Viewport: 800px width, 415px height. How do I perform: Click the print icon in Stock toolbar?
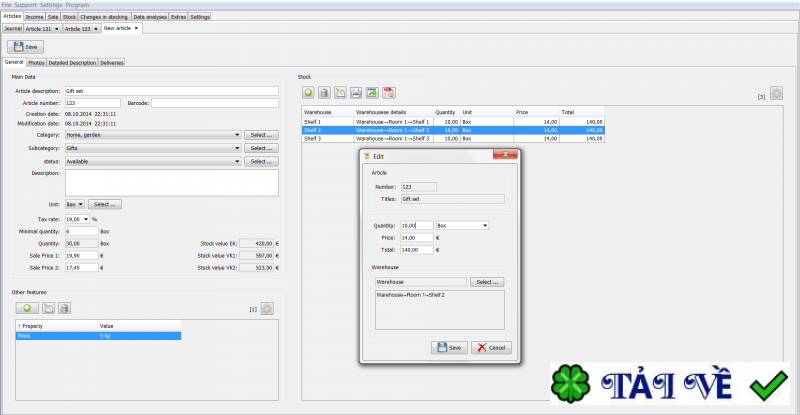(356, 93)
